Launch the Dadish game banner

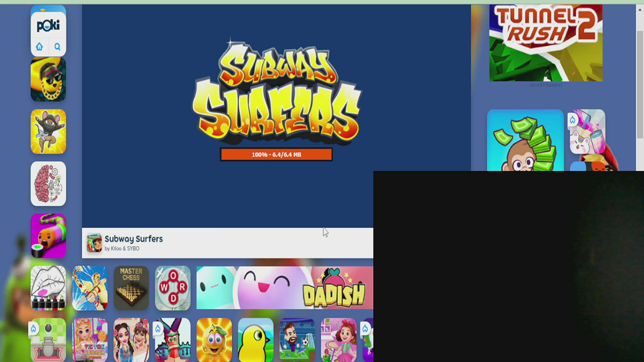click(x=284, y=288)
